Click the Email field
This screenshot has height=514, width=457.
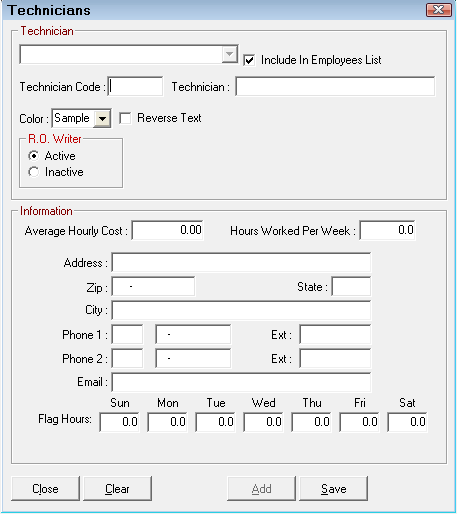tap(241, 382)
